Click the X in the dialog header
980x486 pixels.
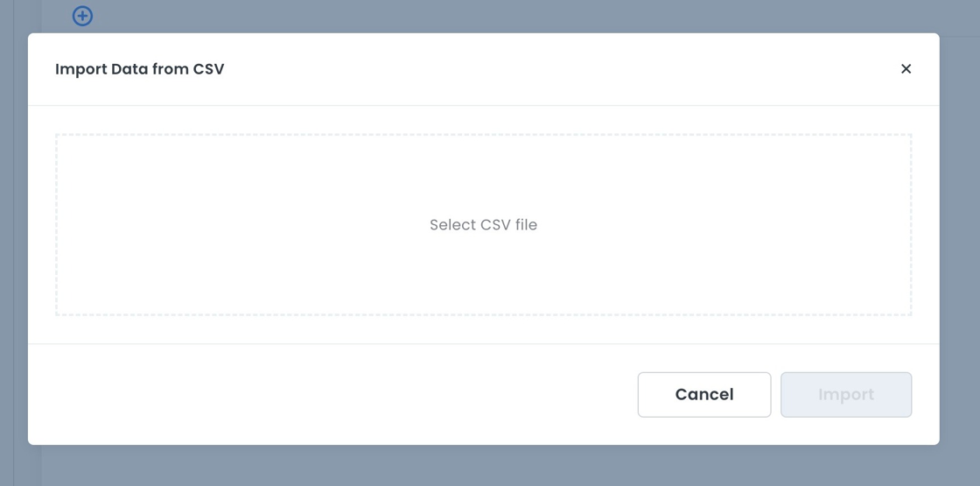coord(906,69)
